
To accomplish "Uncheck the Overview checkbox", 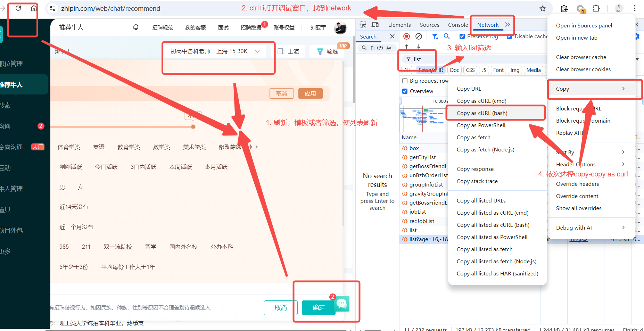I will tap(405, 91).
